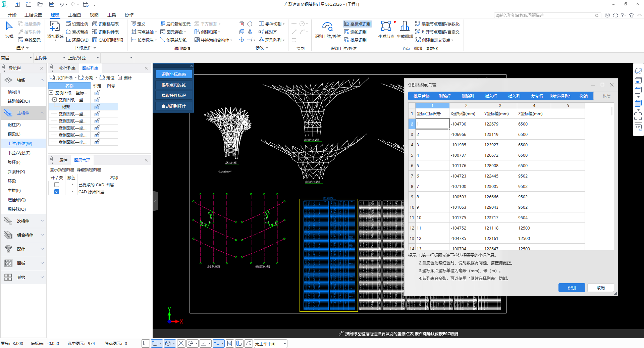
Task: Expand the 次构件 section
Action: point(42,221)
